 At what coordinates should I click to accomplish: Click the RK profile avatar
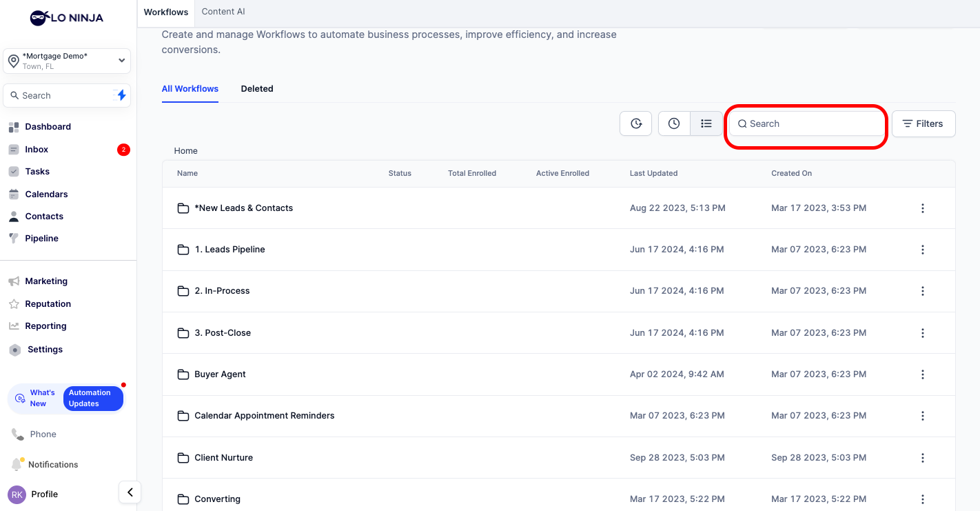click(17, 494)
